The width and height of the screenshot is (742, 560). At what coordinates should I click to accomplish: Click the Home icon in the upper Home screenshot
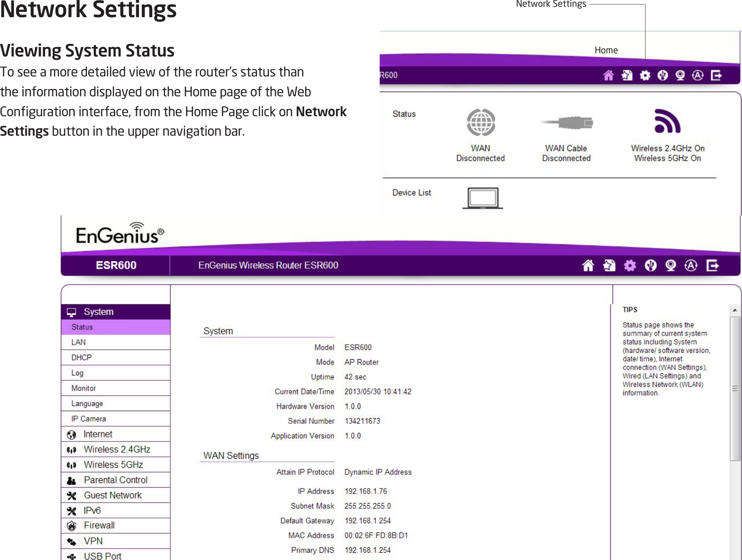pyautogui.click(x=608, y=76)
